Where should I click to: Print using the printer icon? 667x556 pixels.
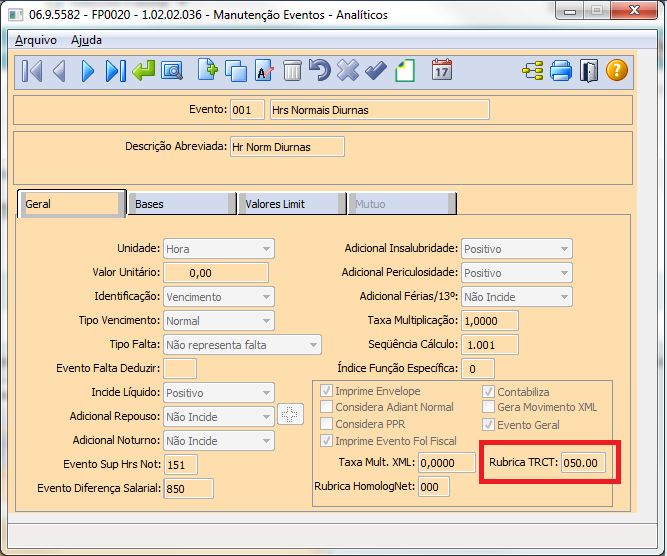click(x=561, y=71)
